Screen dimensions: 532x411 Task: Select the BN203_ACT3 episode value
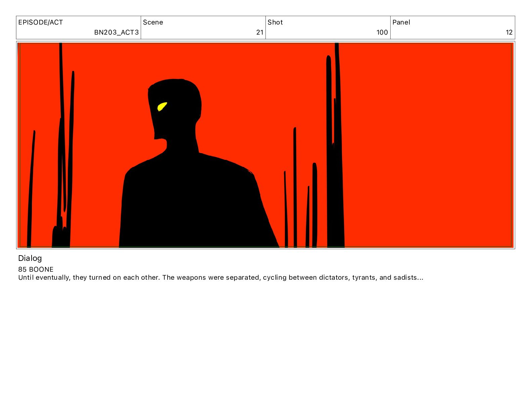pos(117,33)
